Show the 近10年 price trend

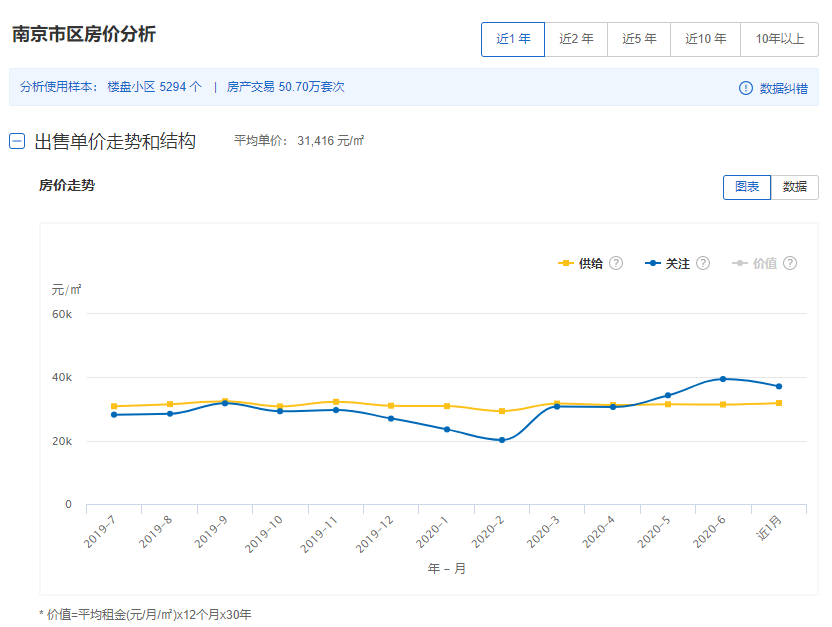(x=705, y=39)
